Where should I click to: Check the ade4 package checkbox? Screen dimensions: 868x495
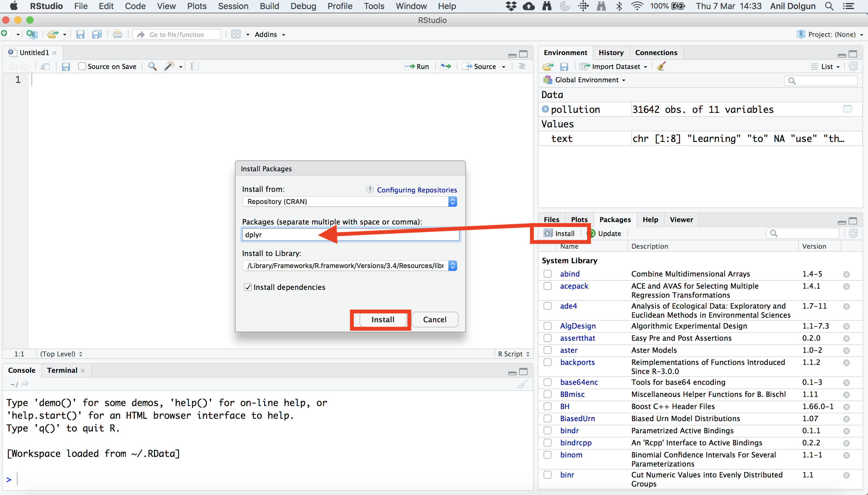coord(547,306)
